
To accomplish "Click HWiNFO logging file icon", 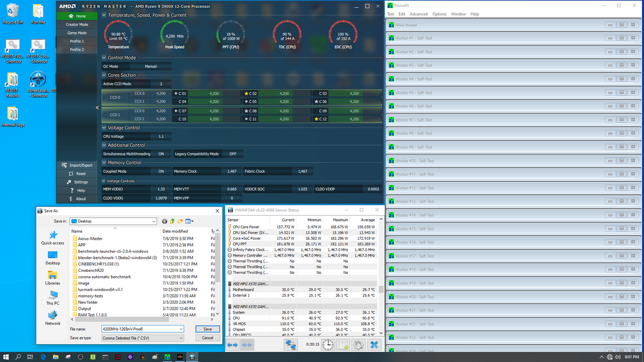I will click(343, 345).
